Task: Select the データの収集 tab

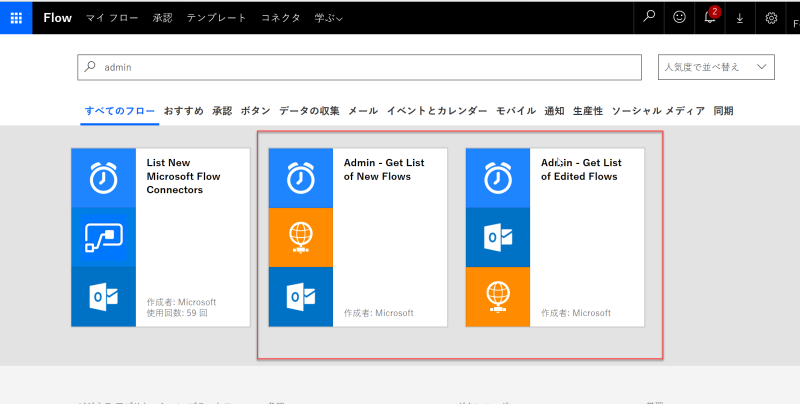Action: 309,111
